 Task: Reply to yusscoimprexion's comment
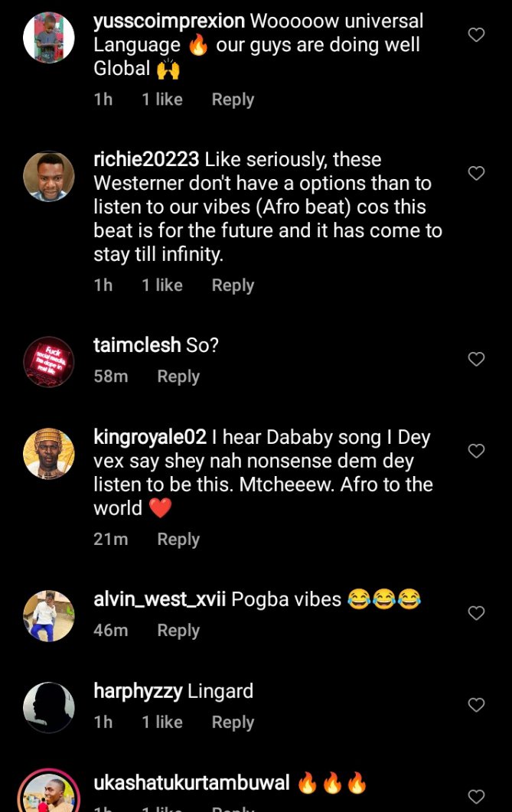233,99
